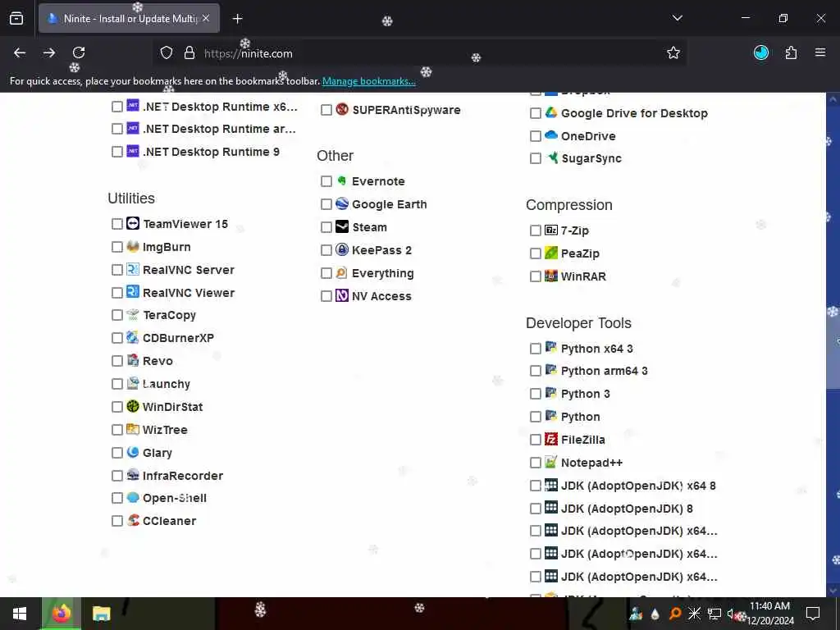Image resolution: width=840 pixels, height=630 pixels.
Task: Click the RealVNC Server icon
Action: click(133, 269)
